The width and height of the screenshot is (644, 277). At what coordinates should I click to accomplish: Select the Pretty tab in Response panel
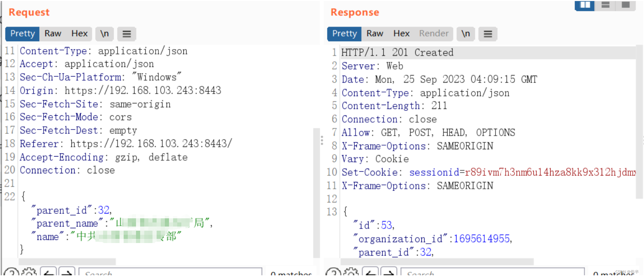click(x=344, y=34)
